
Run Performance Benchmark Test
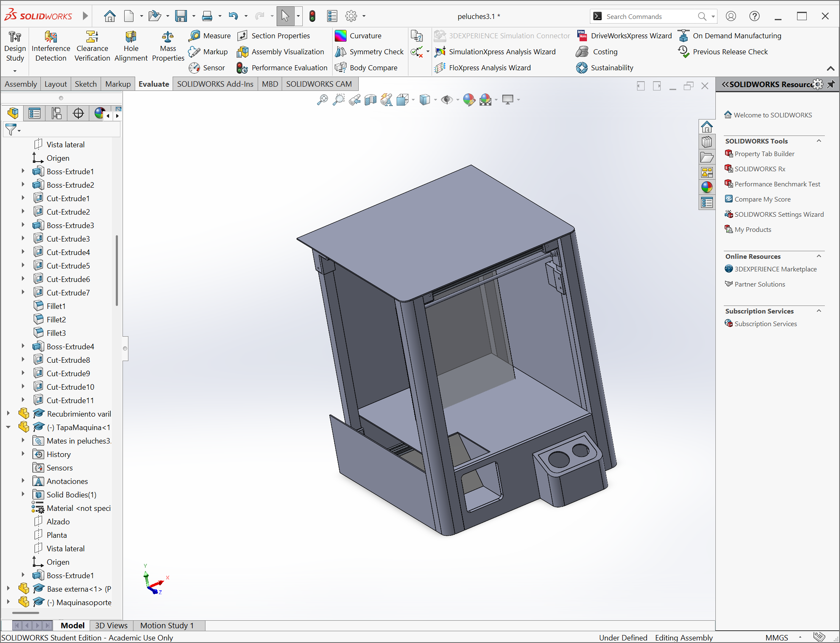[773, 184]
